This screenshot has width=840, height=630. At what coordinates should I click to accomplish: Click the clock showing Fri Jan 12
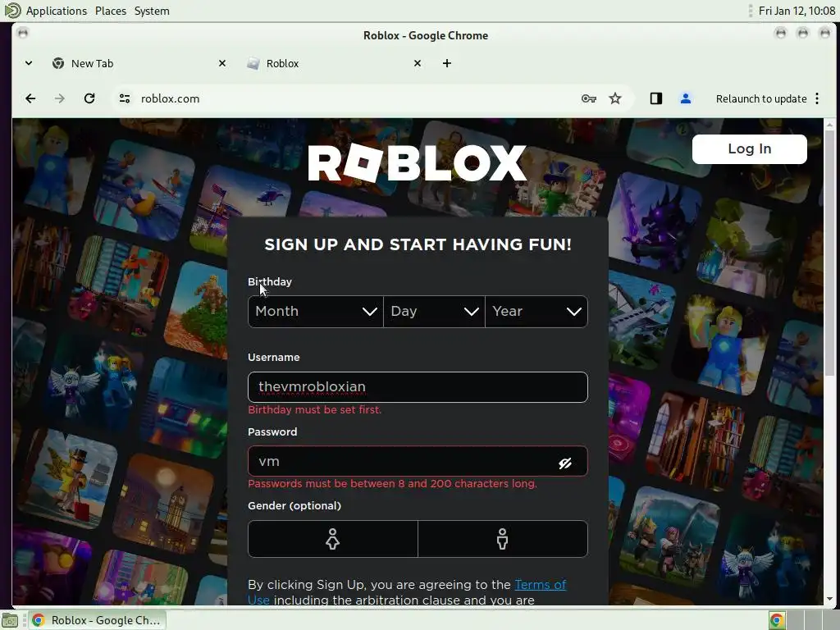(797, 11)
